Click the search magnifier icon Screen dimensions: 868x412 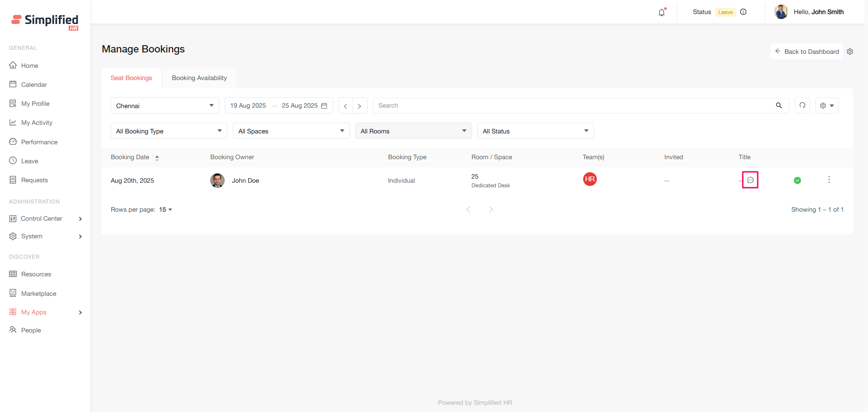(778, 105)
